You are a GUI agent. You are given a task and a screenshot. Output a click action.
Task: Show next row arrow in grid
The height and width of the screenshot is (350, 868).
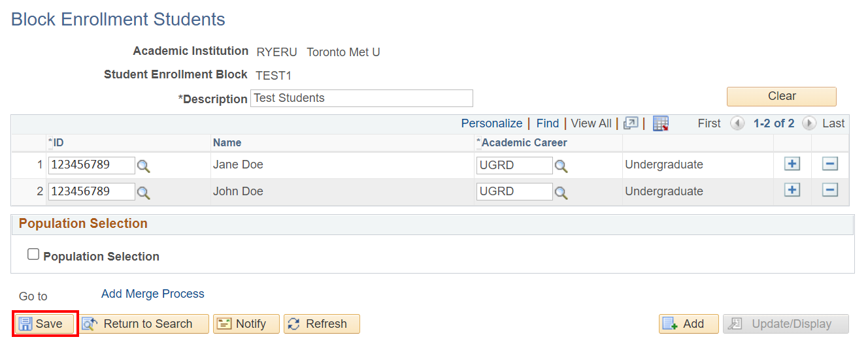click(x=809, y=123)
